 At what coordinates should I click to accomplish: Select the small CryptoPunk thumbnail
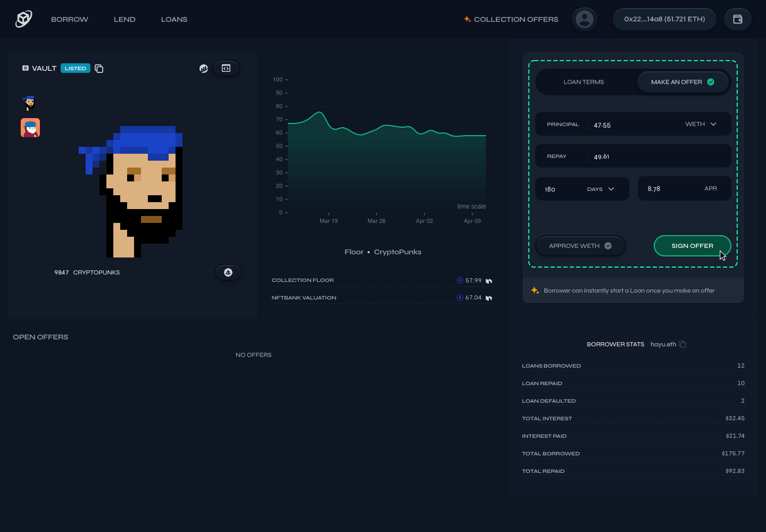[x=30, y=103]
